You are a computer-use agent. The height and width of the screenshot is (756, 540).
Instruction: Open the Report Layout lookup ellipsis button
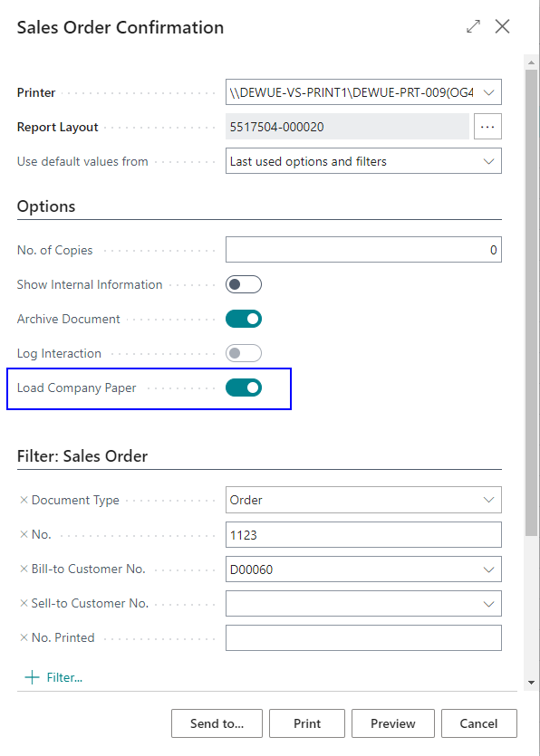487,127
